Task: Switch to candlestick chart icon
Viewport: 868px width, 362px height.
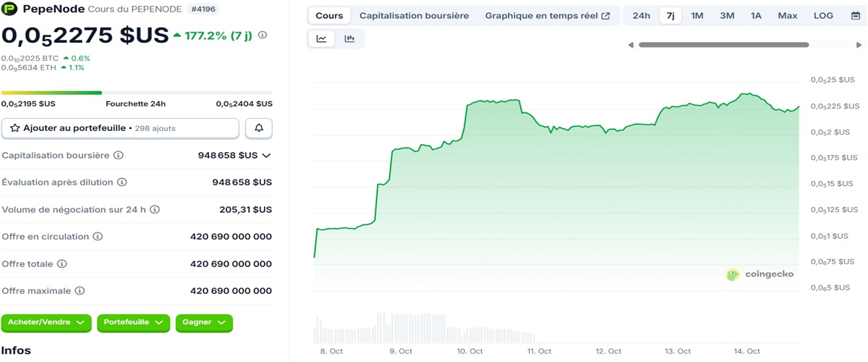Action: [x=350, y=39]
